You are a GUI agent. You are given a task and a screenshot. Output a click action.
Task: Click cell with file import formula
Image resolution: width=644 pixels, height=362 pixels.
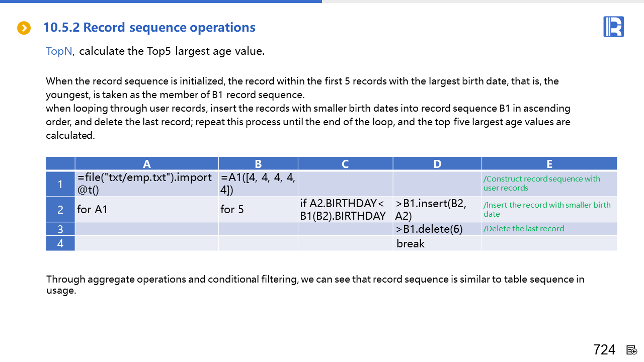(146, 184)
